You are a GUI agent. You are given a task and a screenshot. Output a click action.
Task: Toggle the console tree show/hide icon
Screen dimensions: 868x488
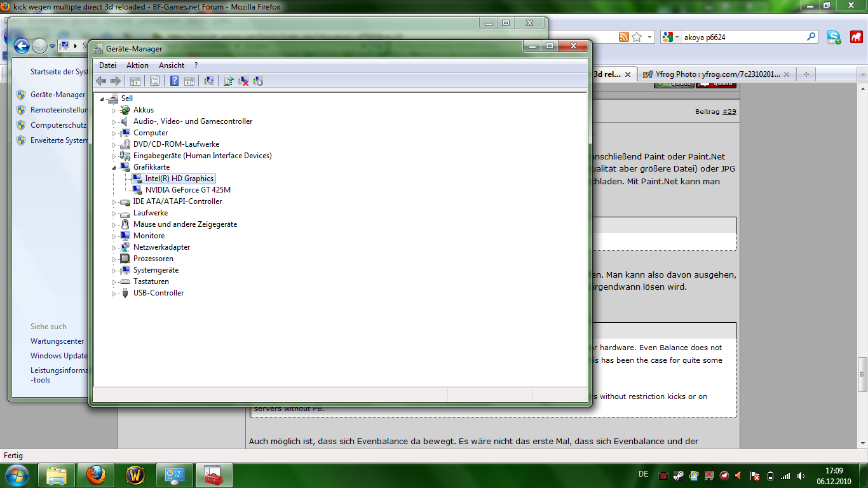click(x=135, y=81)
